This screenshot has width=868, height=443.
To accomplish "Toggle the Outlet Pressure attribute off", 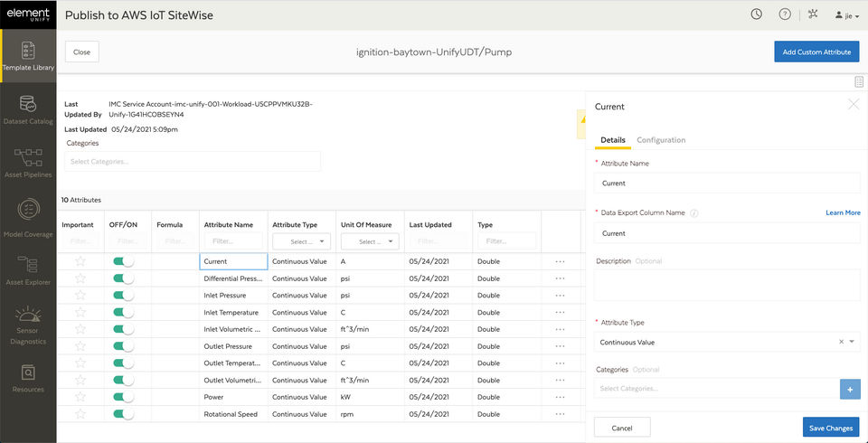I will (x=124, y=346).
